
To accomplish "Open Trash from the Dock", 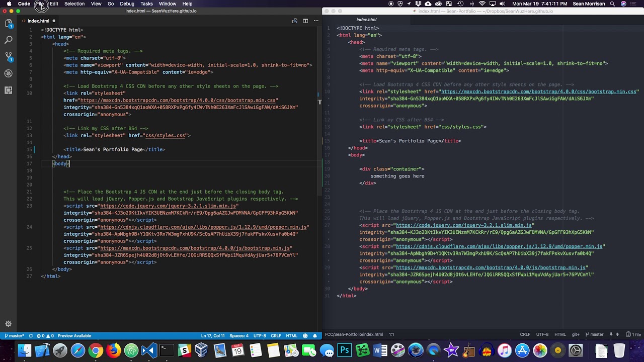I will (619, 350).
